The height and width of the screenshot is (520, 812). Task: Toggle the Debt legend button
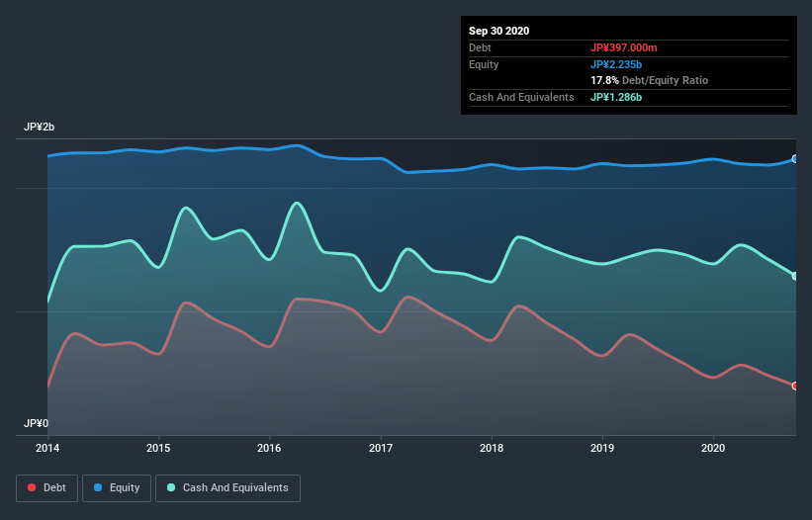pos(46,488)
